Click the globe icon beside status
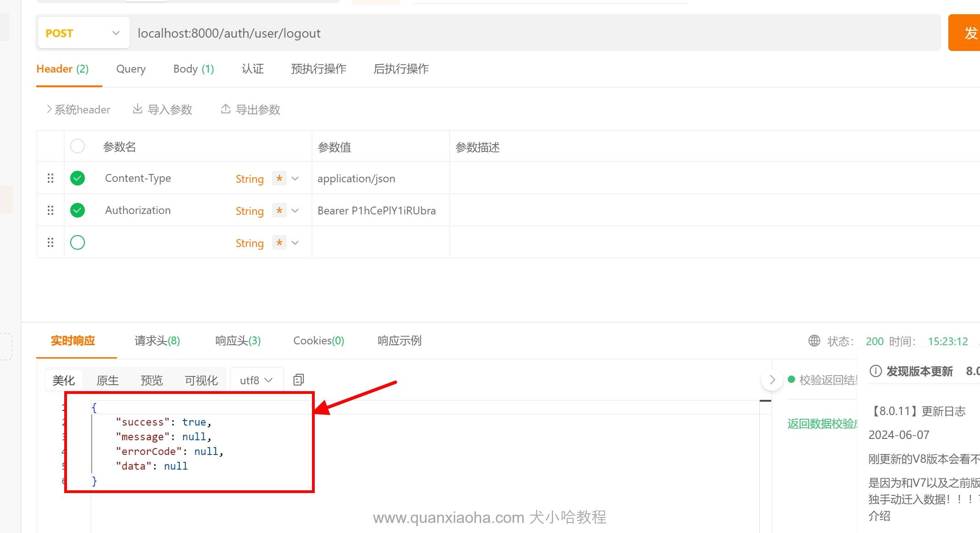Image resolution: width=980 pixels, height=533 pixels. pyautogui.click(x=814, y=341)
